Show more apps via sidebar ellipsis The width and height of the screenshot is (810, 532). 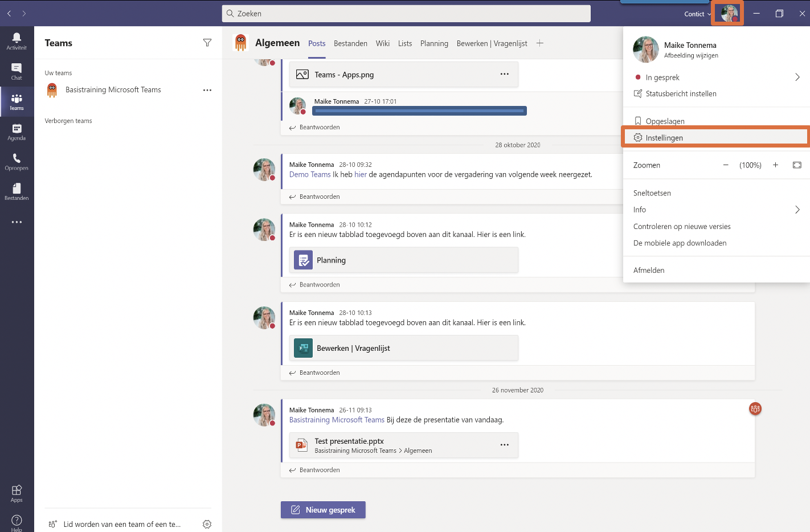pyautogui.click(x=17, y=222)
